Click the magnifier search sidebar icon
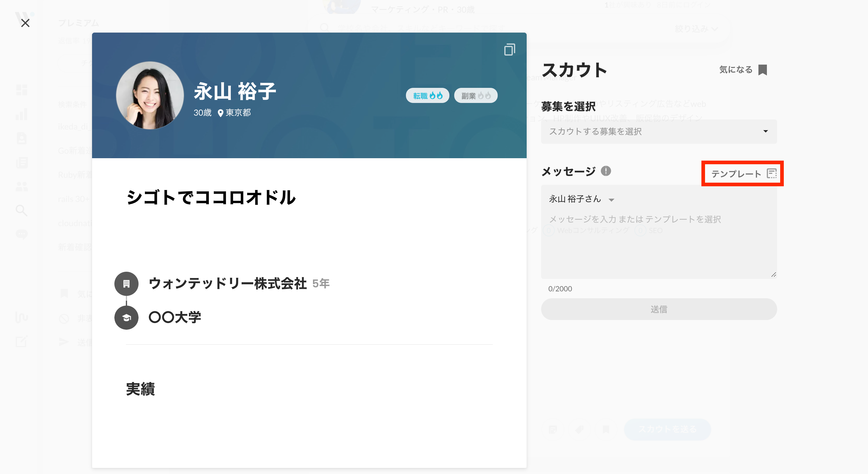This screenshot has width=868, height=474. 21,211
